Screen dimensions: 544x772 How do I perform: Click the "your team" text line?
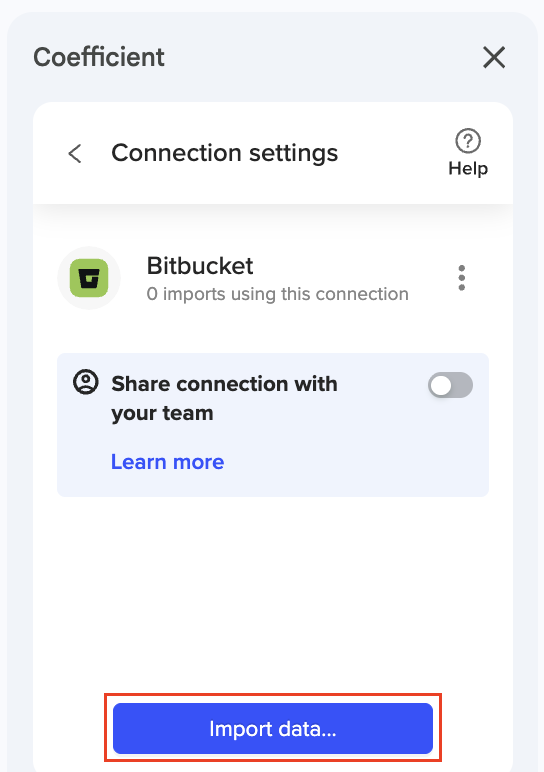click(x=162, y=414)
